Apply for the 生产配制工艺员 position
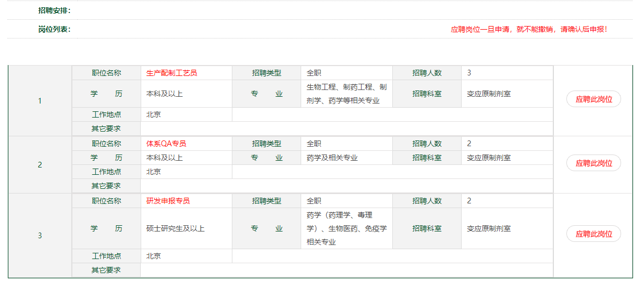This screenshot has width=644, height=283. [x=593, y=99]
